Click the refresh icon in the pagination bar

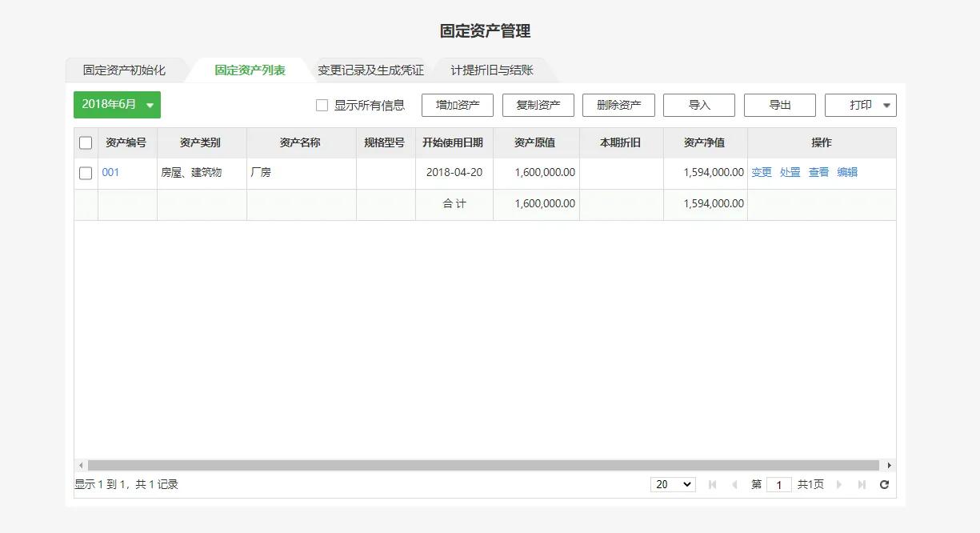point(884,484)
